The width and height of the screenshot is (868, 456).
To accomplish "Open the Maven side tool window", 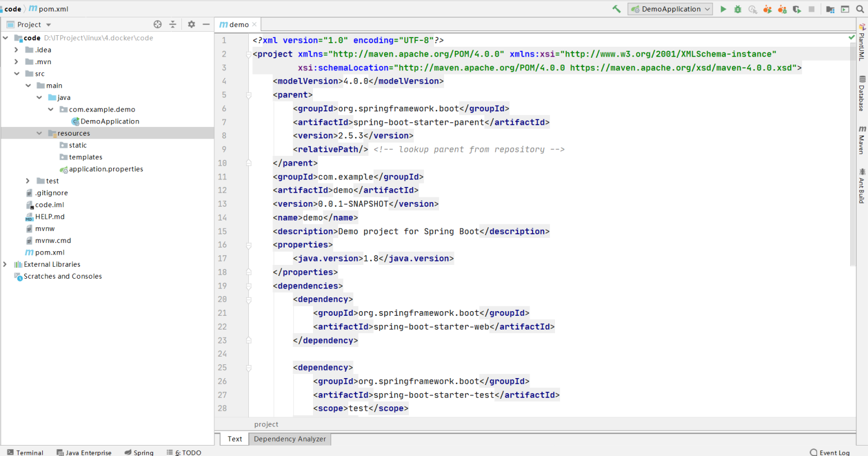I will tap(862, 140).
